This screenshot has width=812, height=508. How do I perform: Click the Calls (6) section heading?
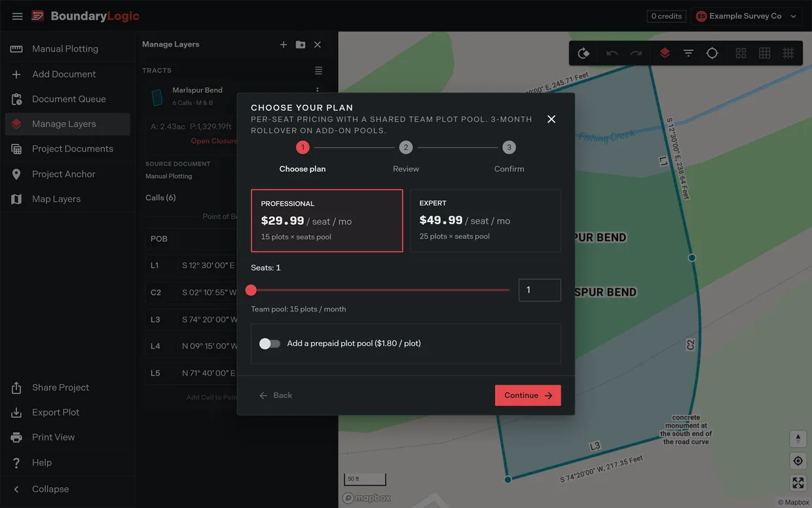[160, 197]
